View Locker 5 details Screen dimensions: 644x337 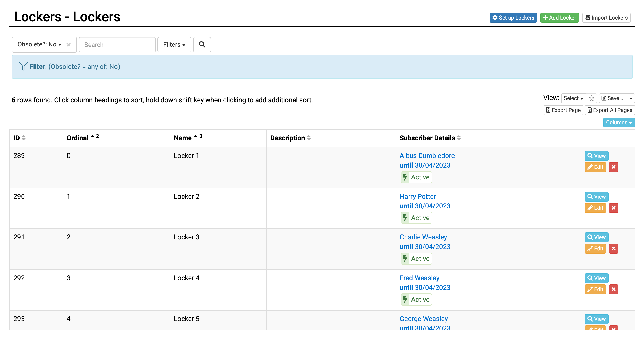[x=596, y=319]
